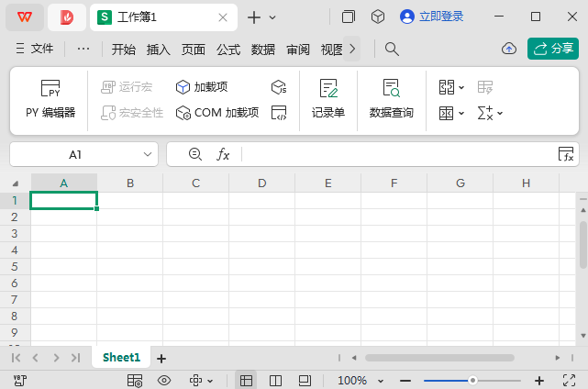Toggle eye protection mode icon in status bar

click(164, 380)
